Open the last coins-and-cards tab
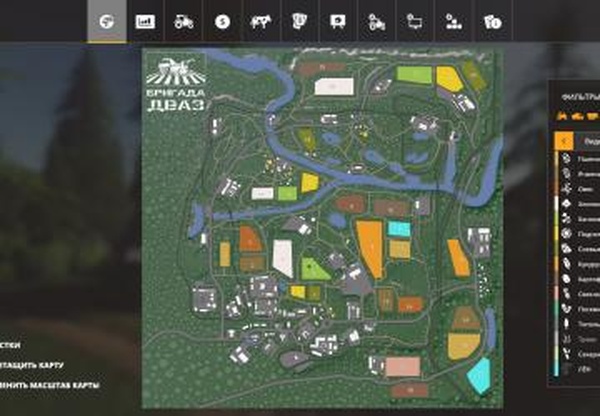Screen dimensions: 600x416 point(492,21)
